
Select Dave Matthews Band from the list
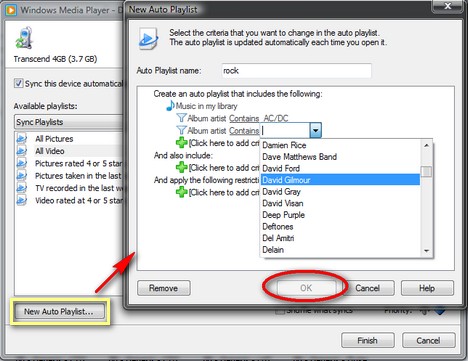(340, 157)
